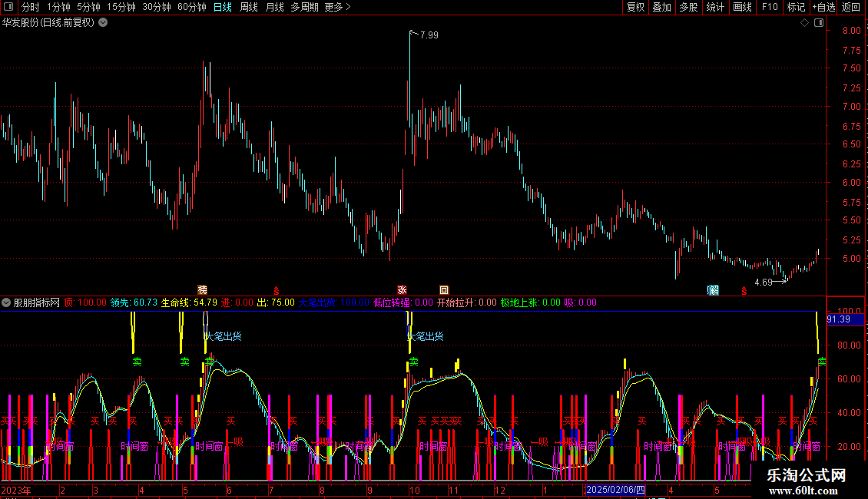The height and width of the screenshot is (499, 868).
Task: Toggle 复权 price adjustment
Action: [635, 7]
